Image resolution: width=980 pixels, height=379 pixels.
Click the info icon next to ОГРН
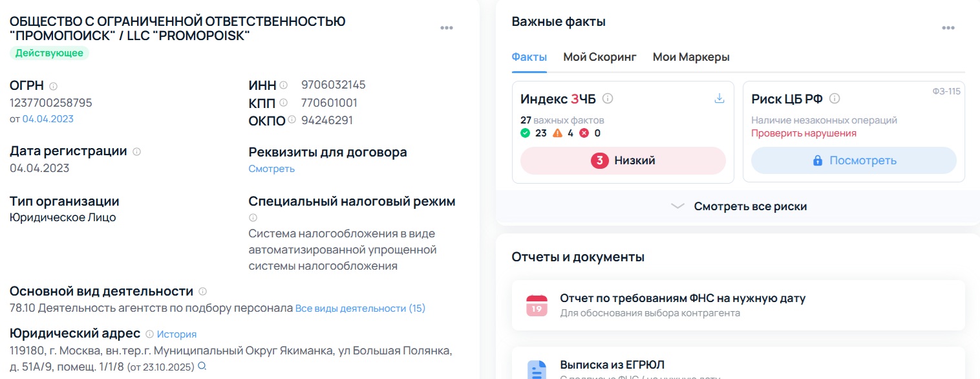click(54, 86)
